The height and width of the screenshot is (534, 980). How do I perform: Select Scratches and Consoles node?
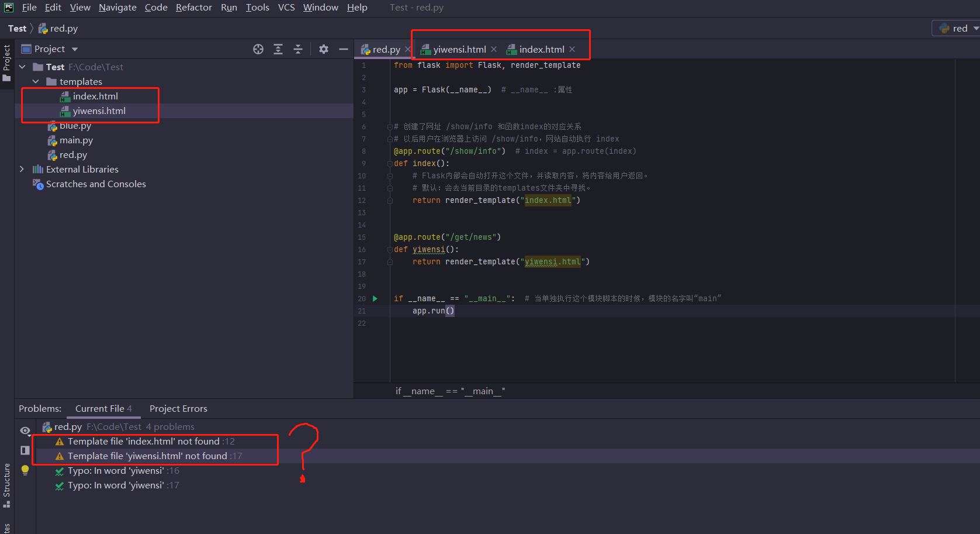96,184
